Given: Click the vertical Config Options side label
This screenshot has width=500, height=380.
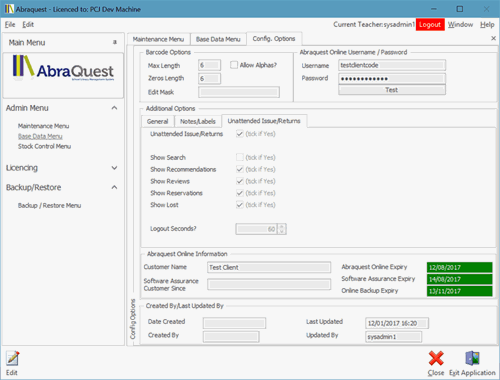Looking at the screenshot, I should tap(133, 319).
